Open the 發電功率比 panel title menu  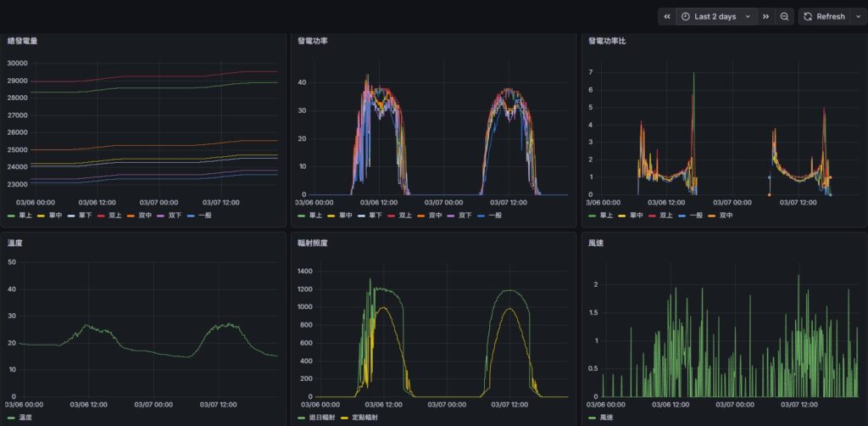pos(606,41)
